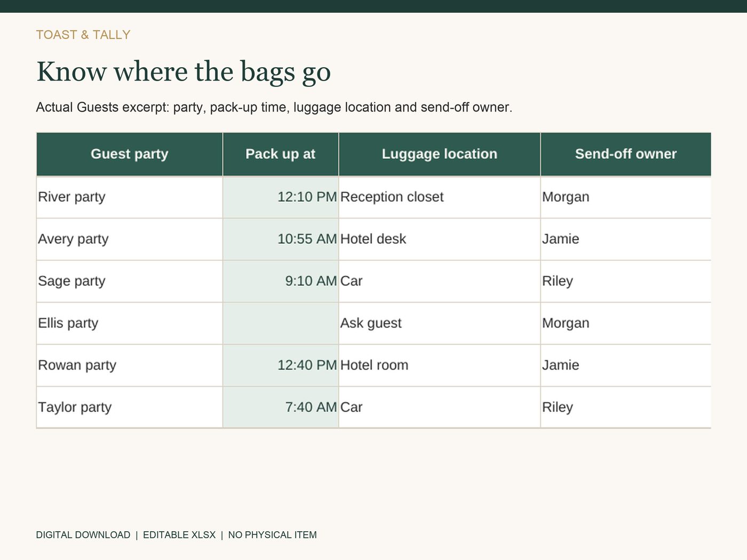Select the 'Reception closet' luggage cell

pyautogui.click(x=440, y=197)
